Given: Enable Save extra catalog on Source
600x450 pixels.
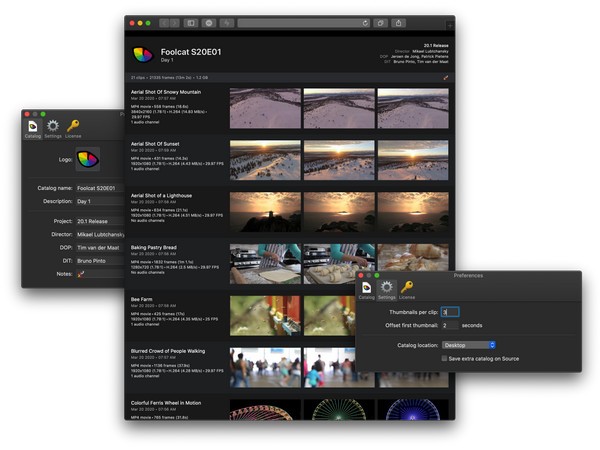Looking at the screenshot, I should [444, 358].
